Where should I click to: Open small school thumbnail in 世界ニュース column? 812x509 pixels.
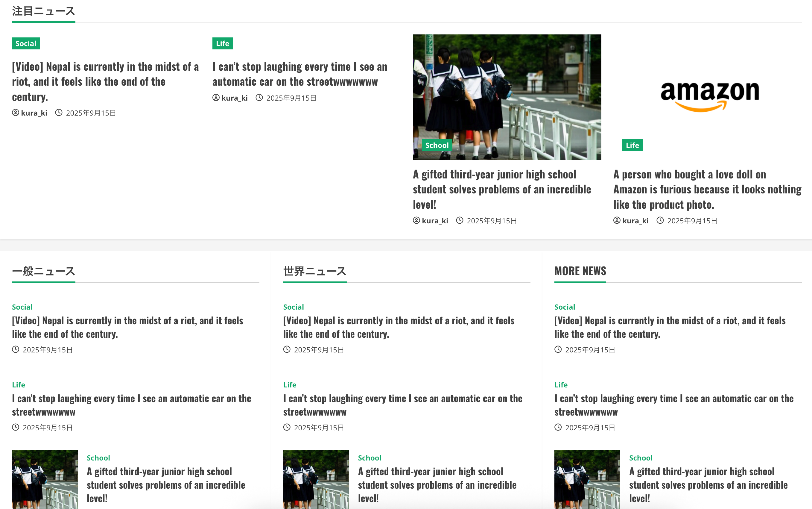pos(316,479)
